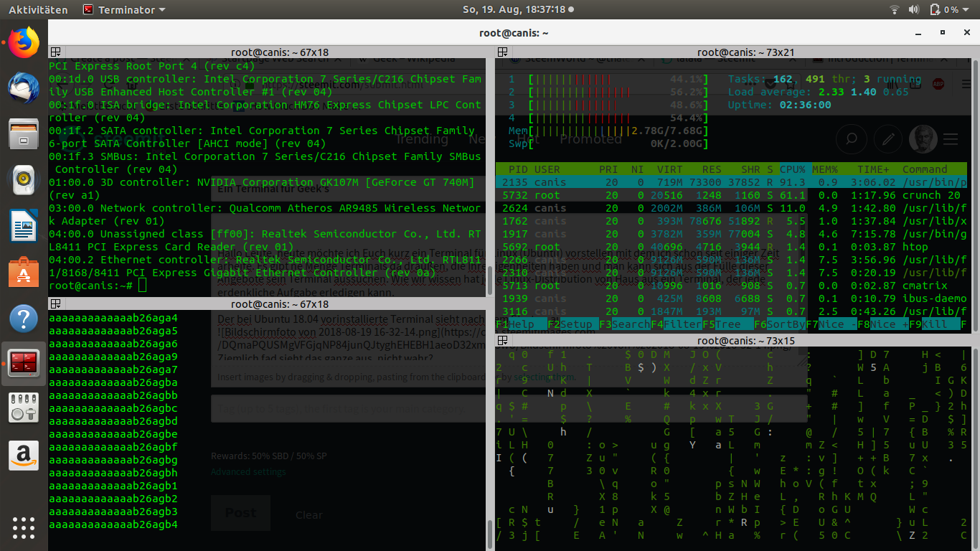Show applications grid in the dock

pyautogui.click(x=24, y=527)
